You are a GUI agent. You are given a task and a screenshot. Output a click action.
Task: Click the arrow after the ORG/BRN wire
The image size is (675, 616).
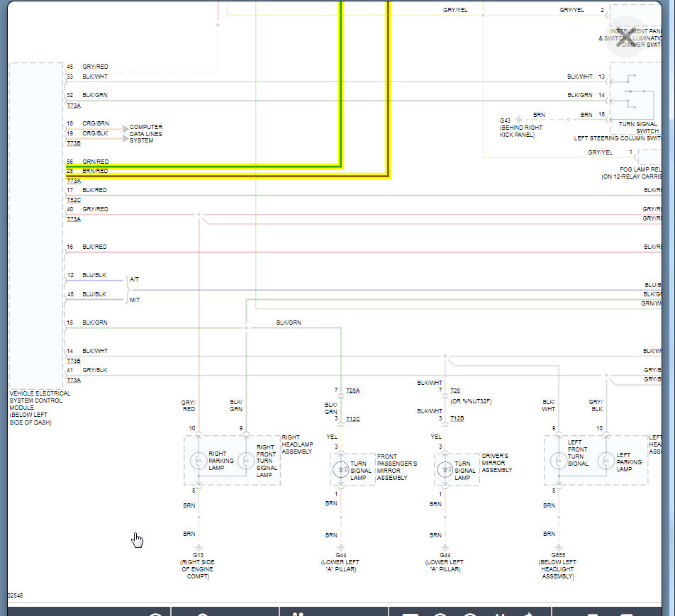coord(125,129)
